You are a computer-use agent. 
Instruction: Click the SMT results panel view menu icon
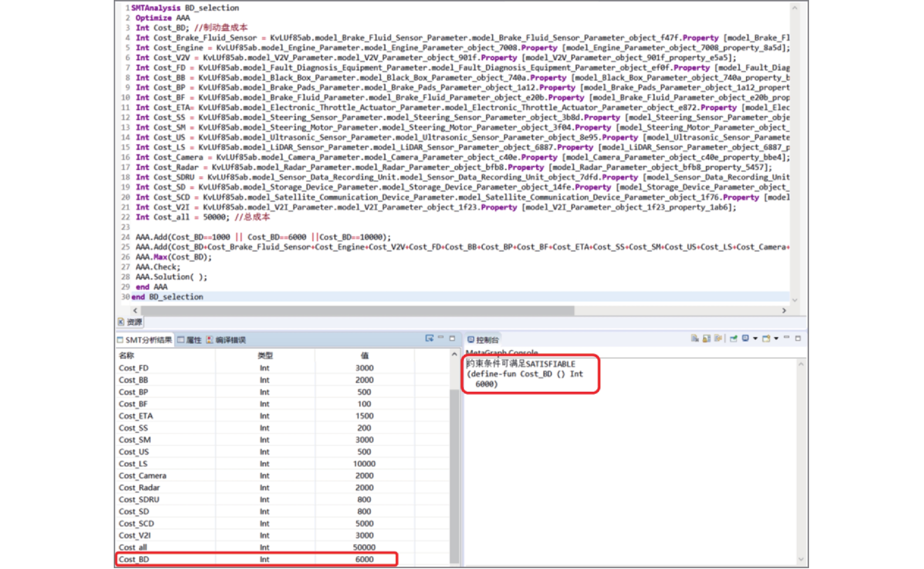coord(429,338)
